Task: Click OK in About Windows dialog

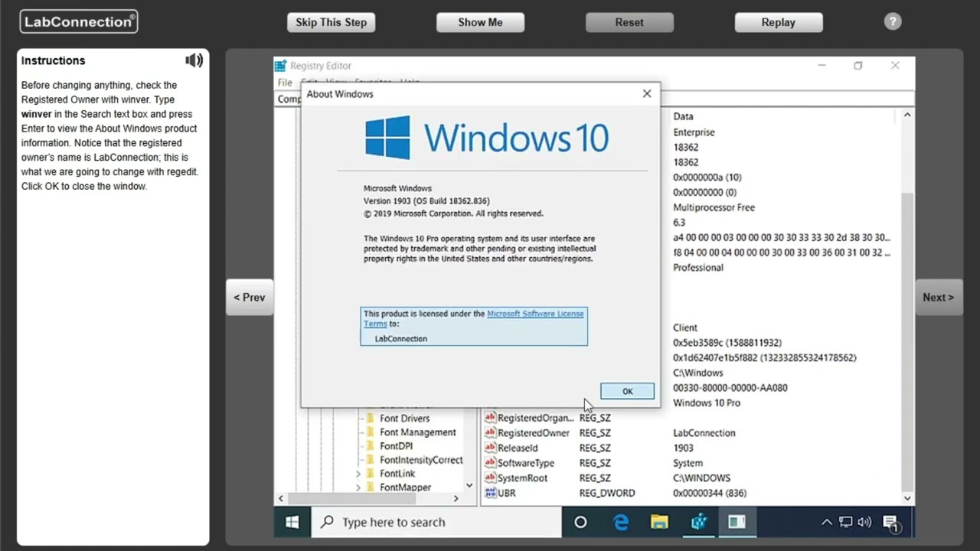Action: (x=627, y=391)
